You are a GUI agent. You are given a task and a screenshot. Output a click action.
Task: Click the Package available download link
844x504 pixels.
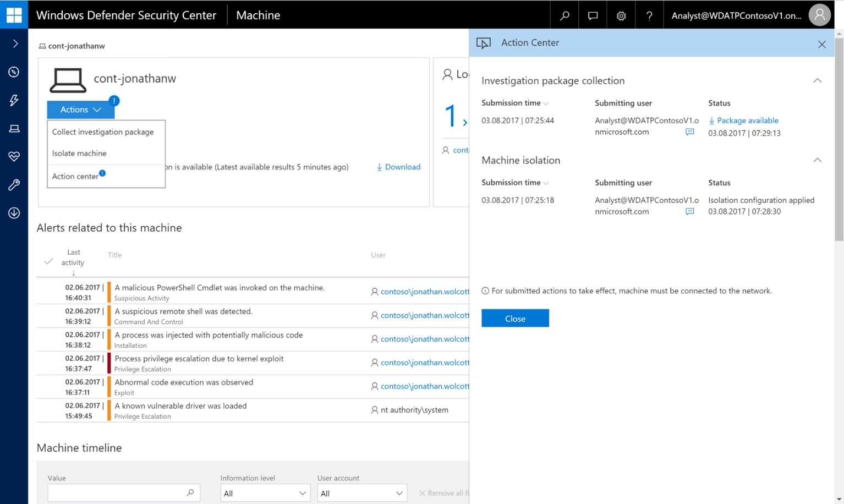pyautogui.click(x=747, y=120)
